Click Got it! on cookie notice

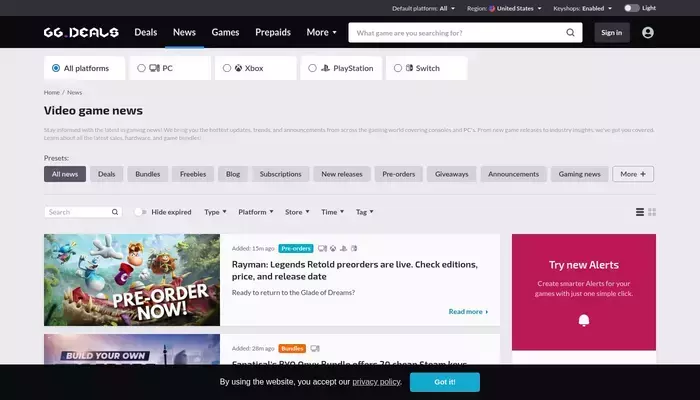[x=445, y=382]
